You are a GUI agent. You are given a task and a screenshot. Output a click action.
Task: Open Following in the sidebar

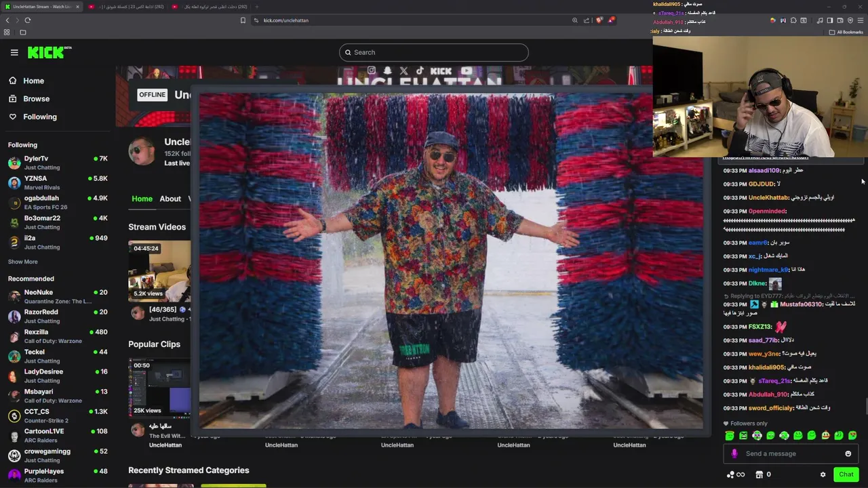point(33,117)
